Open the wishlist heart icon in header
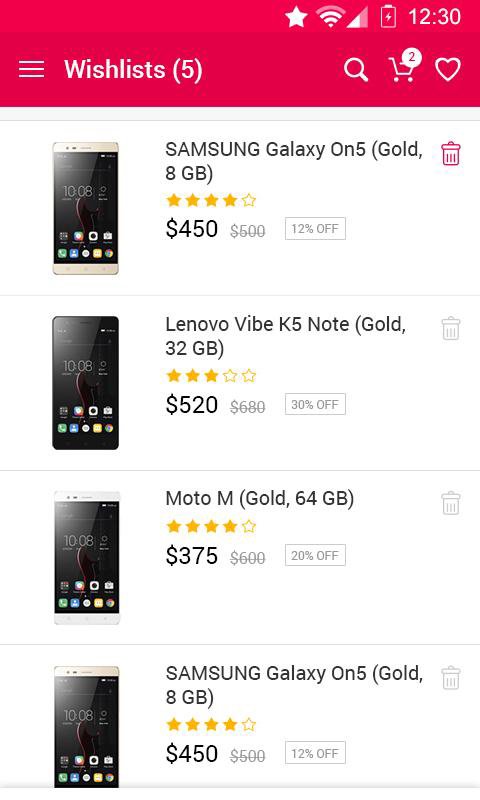Screen dimensions: 480x800 click(x=448, y=69)
